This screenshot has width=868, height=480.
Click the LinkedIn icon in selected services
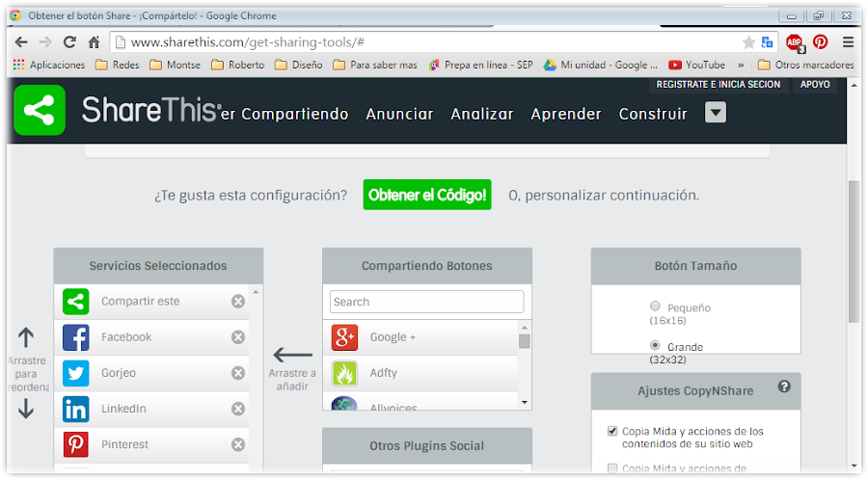pyautogui.click(x=76, y=409)
